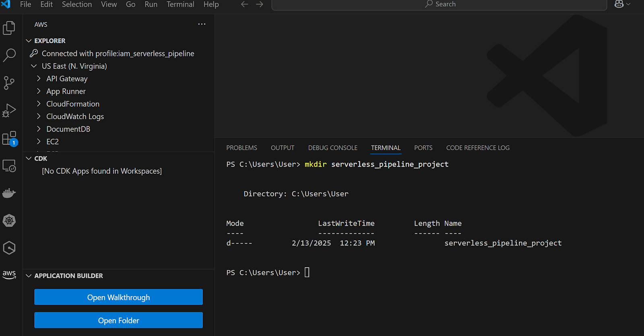Image resolution: width=644 pixels, height=336 pixels.
Task: Click the VS Code logo in title bar
Action: [6, 4]
